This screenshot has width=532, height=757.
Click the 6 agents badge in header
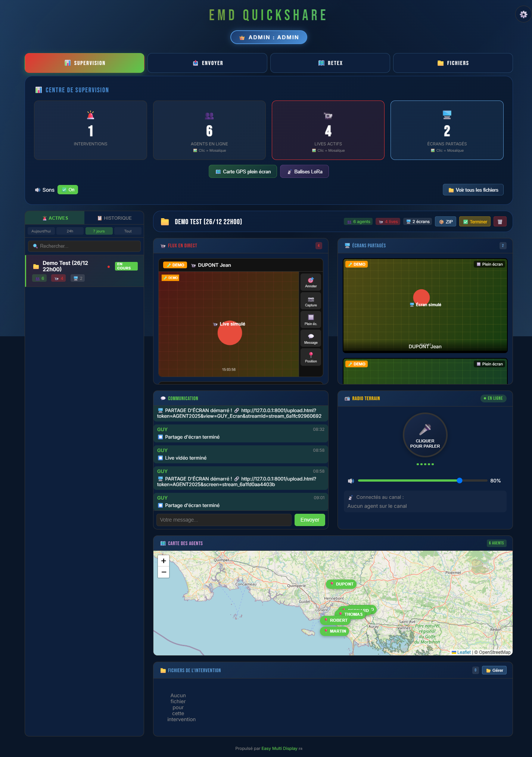(x=358, y=222)
